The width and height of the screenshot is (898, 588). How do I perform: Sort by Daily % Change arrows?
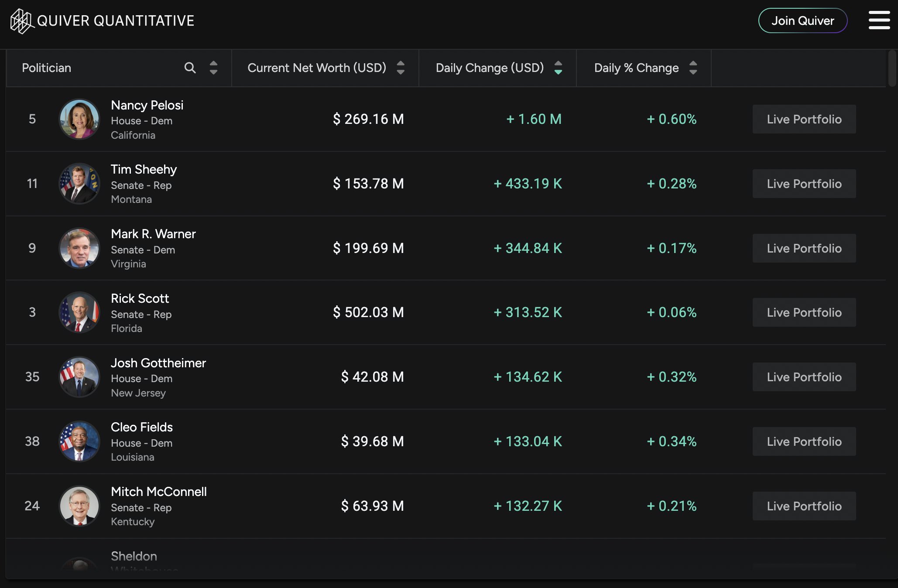tap(693, 68)
